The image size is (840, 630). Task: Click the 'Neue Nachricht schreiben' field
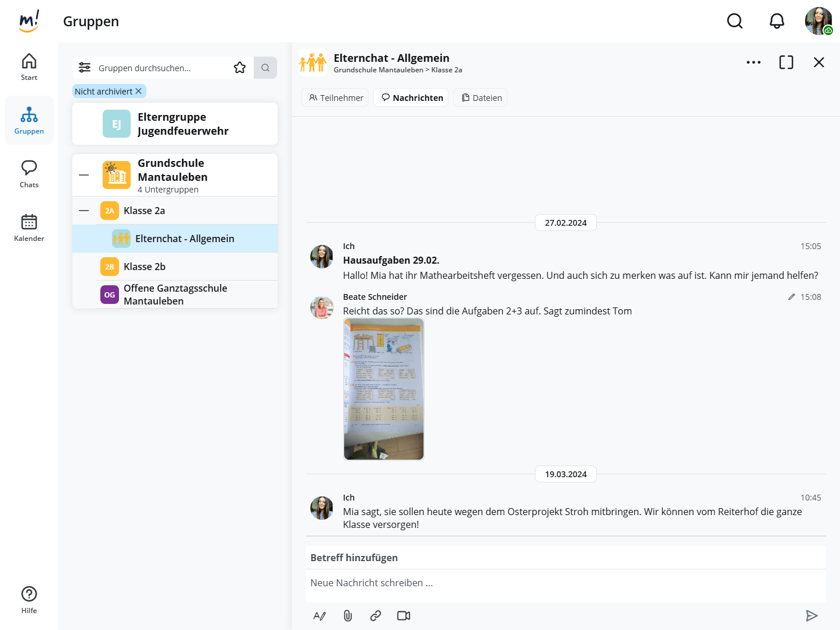point(565,583)
